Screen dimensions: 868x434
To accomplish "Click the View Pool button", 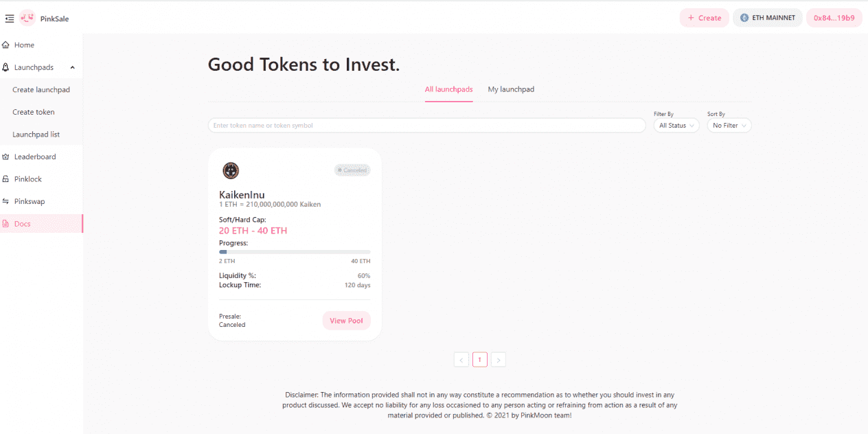I will pos(346,321).
